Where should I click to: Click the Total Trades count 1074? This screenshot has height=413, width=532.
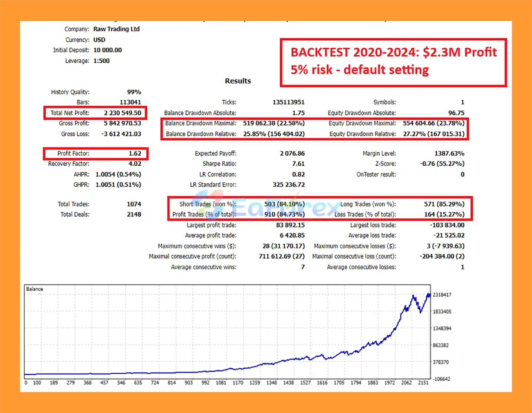coord(134,204)
